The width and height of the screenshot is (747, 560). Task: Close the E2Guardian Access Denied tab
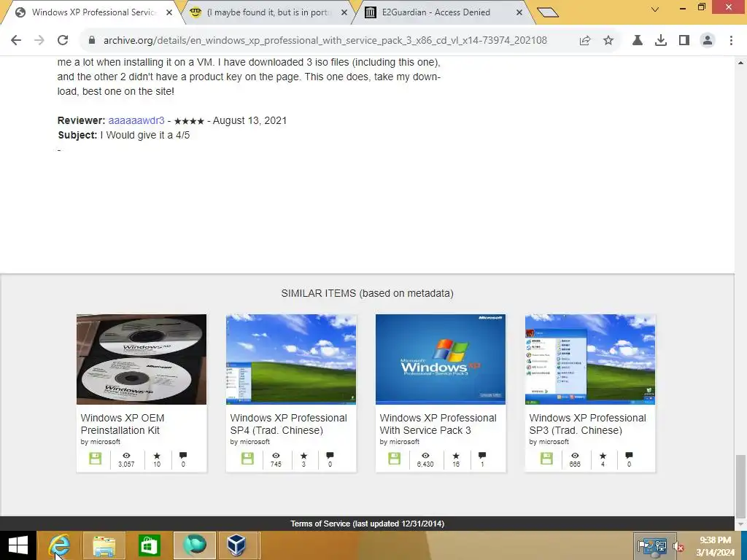coord(519,12)
